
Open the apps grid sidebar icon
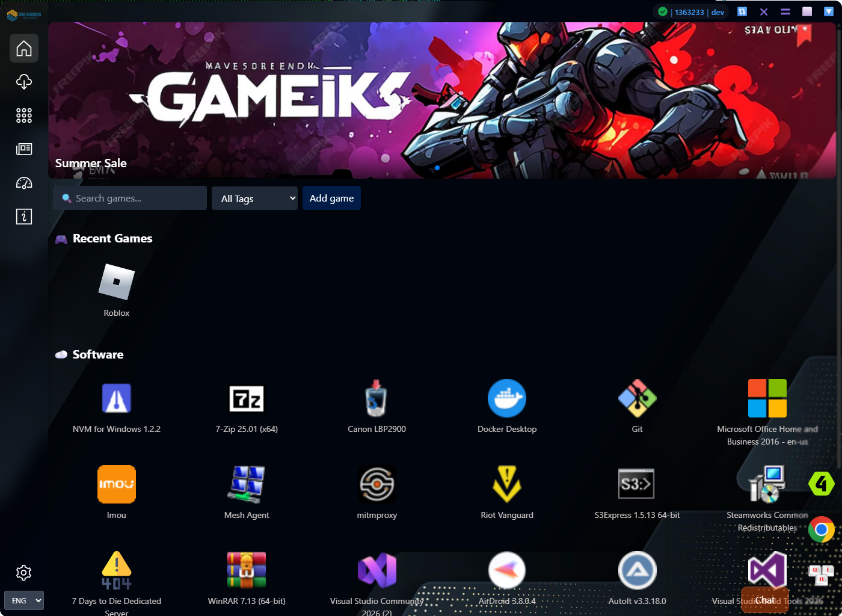(x=24, y=115)
